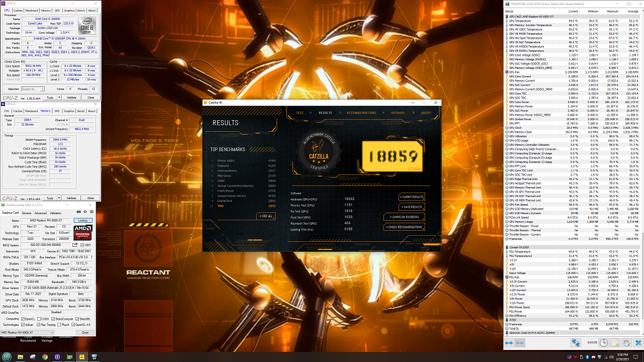This screenshot has height=362, width=644.
Task: Click the GPU-Z screenshot camera icon
Action: point(78,212)
